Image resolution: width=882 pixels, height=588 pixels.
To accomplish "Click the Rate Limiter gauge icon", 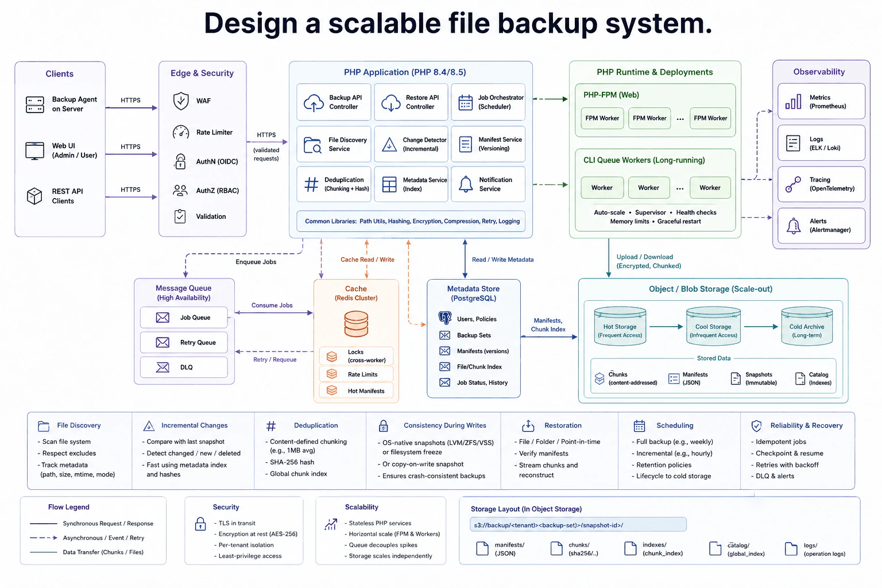I will pos(181,133).
